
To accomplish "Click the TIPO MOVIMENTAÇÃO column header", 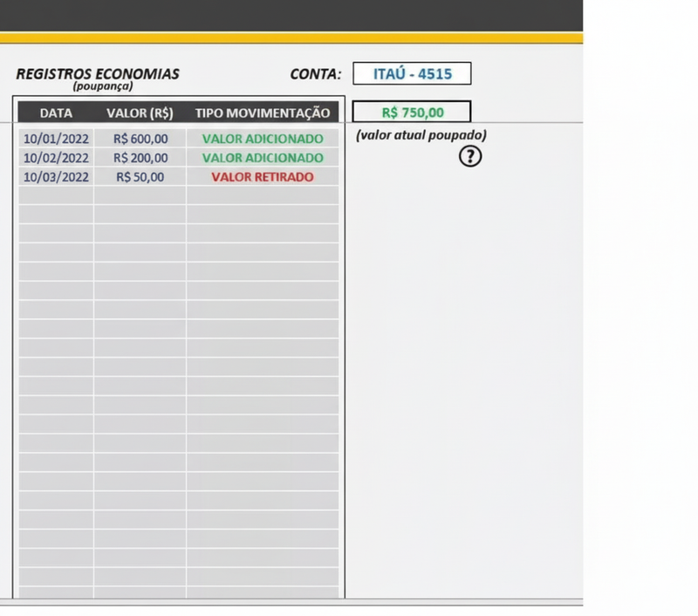I will (262, 113).
